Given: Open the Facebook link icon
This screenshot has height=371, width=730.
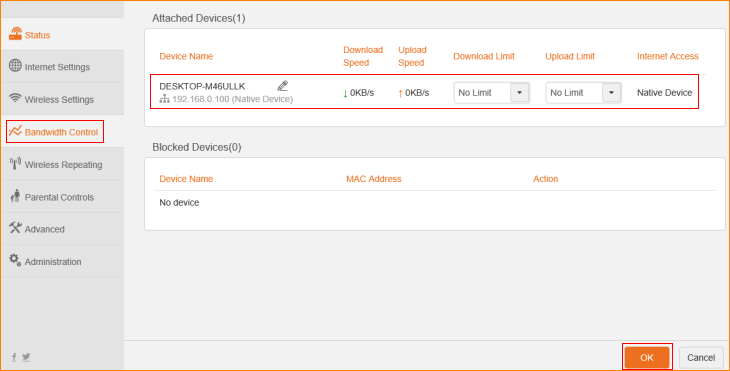Looking at the screenshot, I should [14, 357].
